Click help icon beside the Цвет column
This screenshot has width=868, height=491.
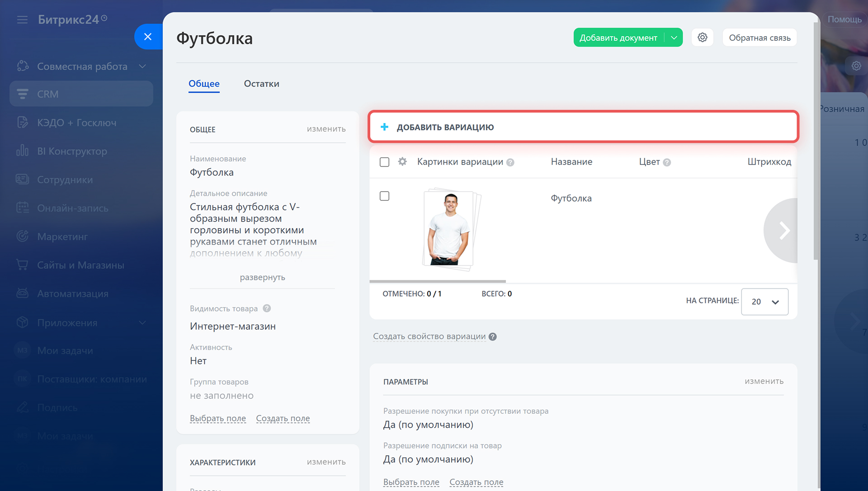coord(667,162)
